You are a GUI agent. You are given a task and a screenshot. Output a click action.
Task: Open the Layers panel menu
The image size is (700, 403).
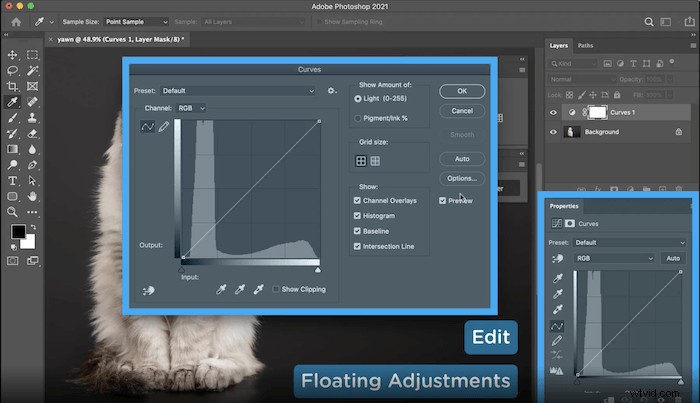(693, 46)
